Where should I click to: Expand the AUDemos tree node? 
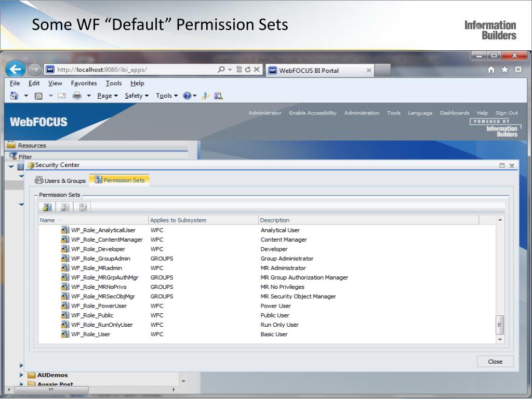point(21,375)
